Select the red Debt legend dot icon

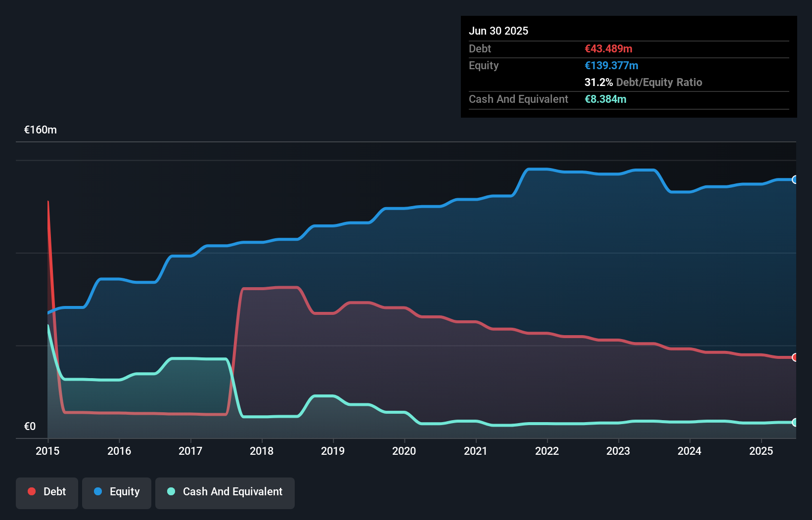click(32, 491)
